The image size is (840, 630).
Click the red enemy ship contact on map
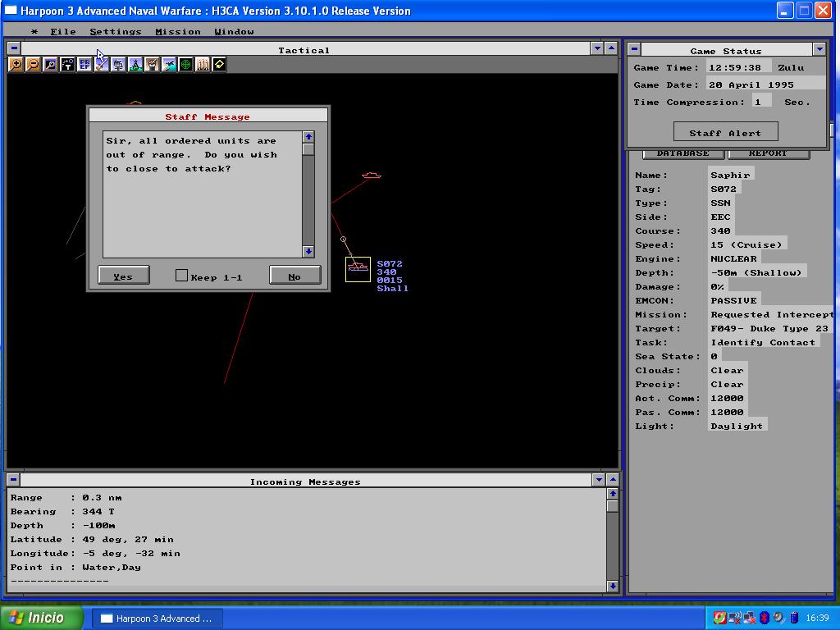[x=371, y=175]
